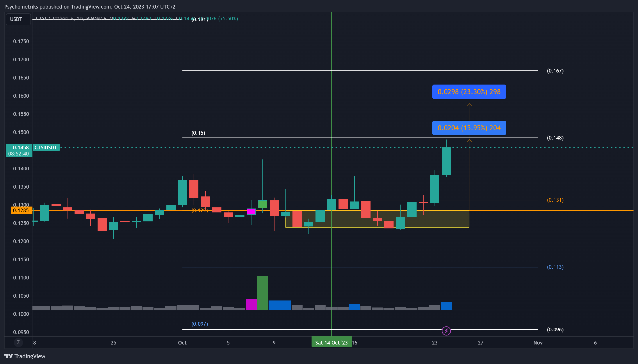Click the CTSI / TetherUS chart title
638x364 pixels.
pyautogui.click(x=71, y=18)
